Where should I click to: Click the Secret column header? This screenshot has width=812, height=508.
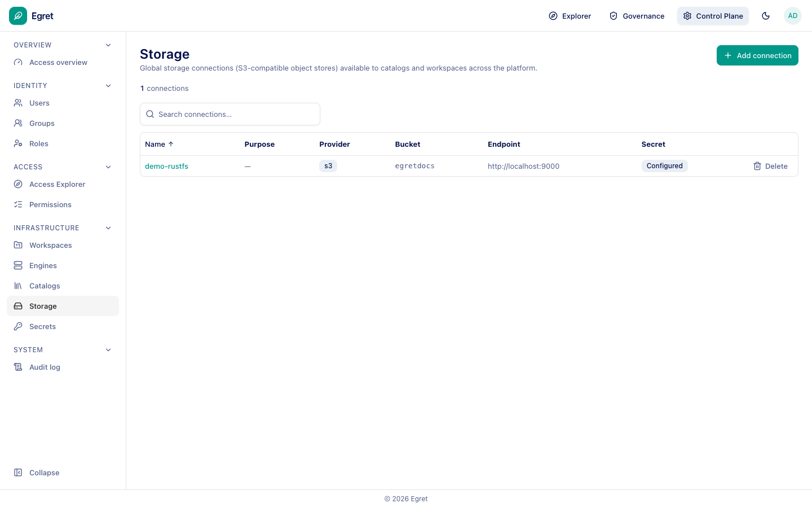point(654,144)
